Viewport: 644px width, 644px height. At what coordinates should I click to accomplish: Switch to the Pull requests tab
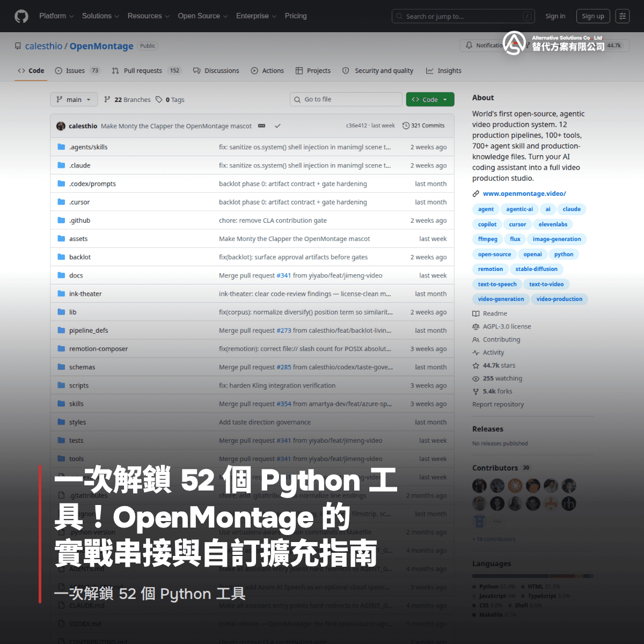tap(147, 70)
